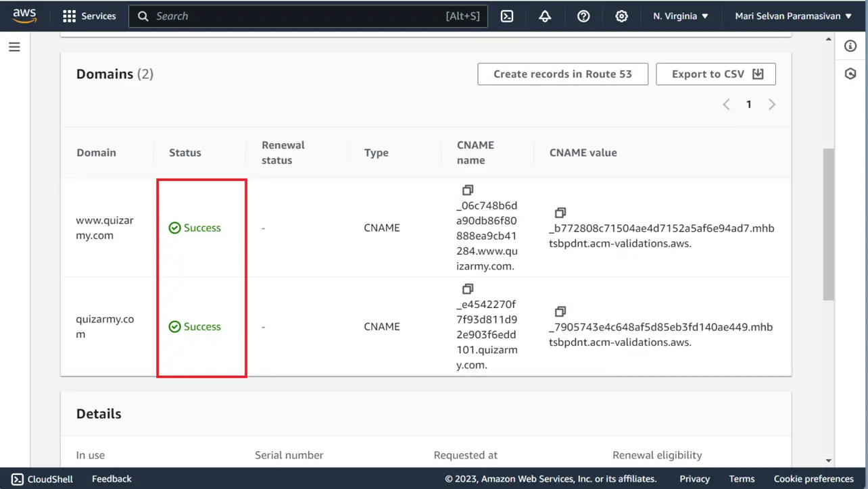Click CNAME type cell for quizarmy.com
This screenshot has height=489, width=868.
coord(382,326)
